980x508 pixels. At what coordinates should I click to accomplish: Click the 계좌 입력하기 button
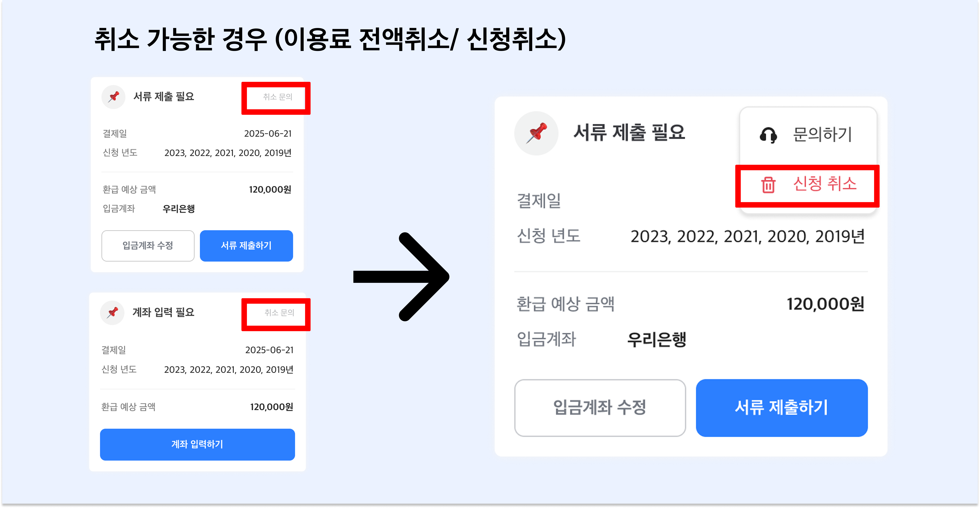pos(197,444)
